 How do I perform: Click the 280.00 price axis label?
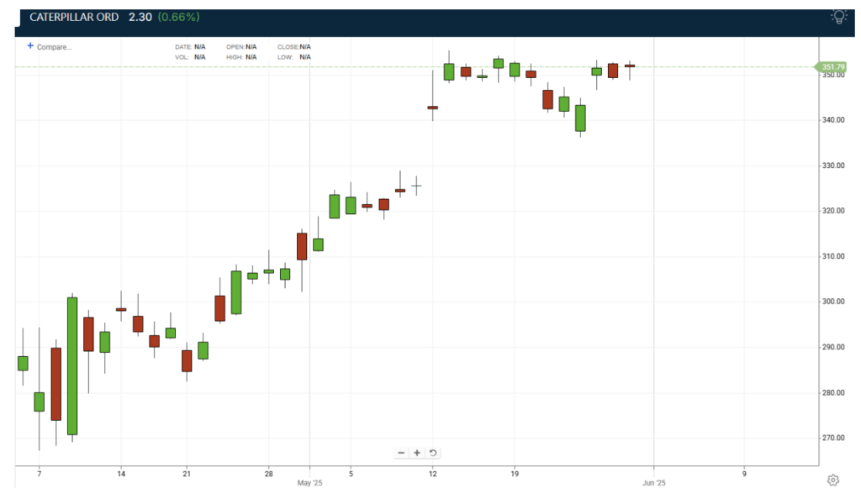[x=833, y=392]
